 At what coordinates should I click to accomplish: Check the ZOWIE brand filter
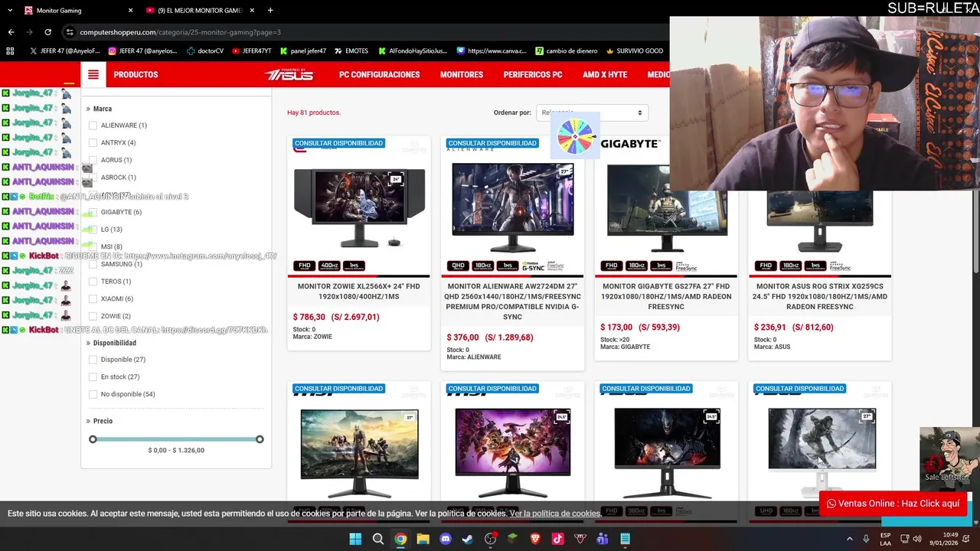93,316
